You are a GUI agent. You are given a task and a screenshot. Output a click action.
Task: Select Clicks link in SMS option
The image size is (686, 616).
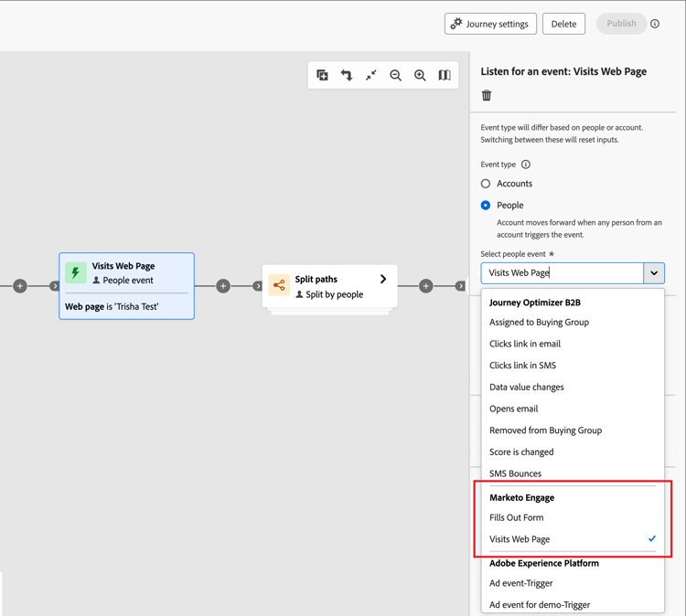522,366
